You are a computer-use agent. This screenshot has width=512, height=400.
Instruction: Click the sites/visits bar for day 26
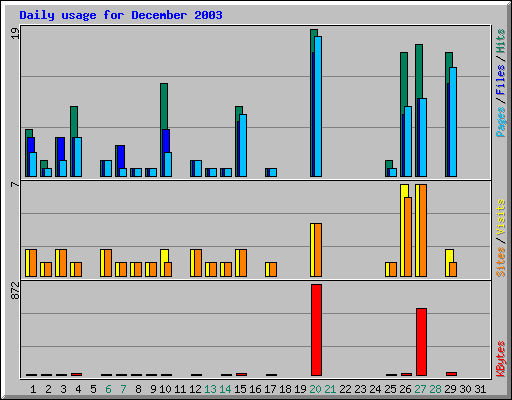pos(406,230)
